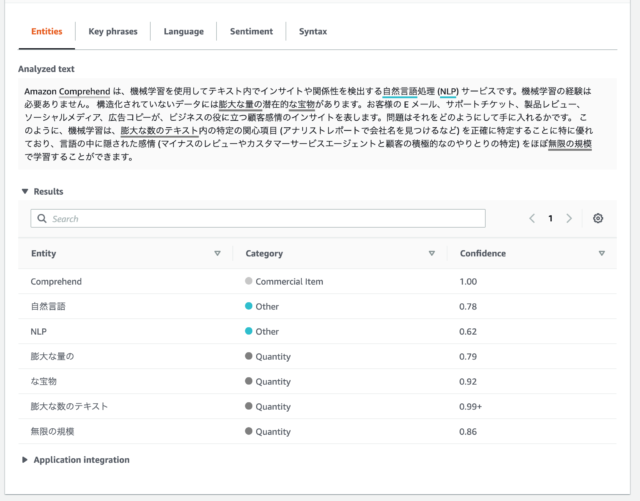The image size is (640, 501).
Task: Open the Sentiment tab
Action: pyautogui.click(x=251, y=31)
